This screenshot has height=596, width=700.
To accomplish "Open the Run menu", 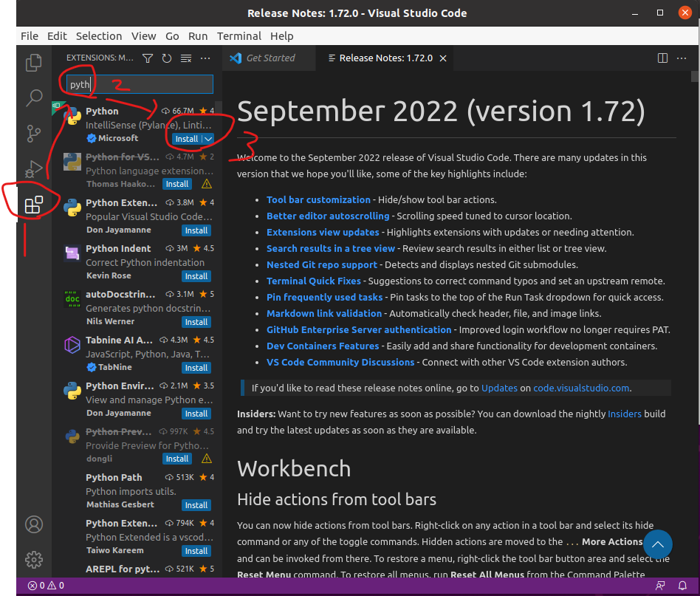I will tap(198, 36).
